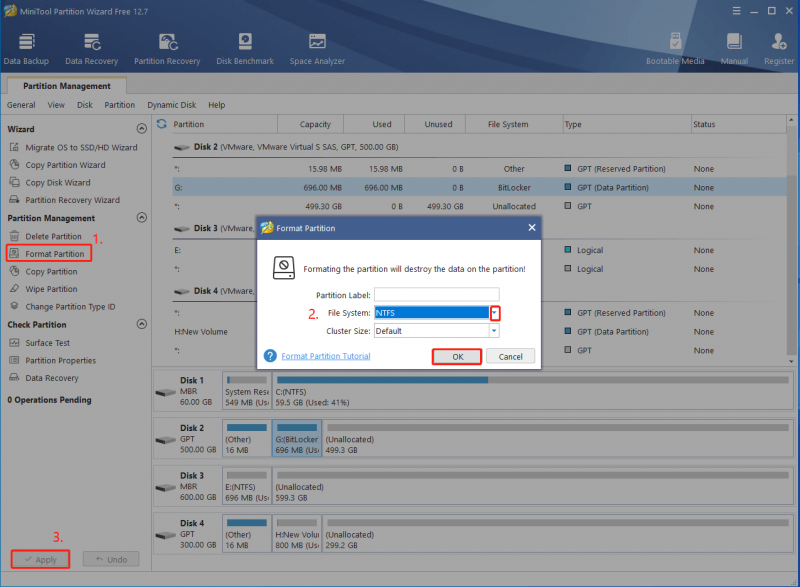Open the hamburger menu icon in title bar
This screenshot has height=587, width=800.
pos(736,11)
